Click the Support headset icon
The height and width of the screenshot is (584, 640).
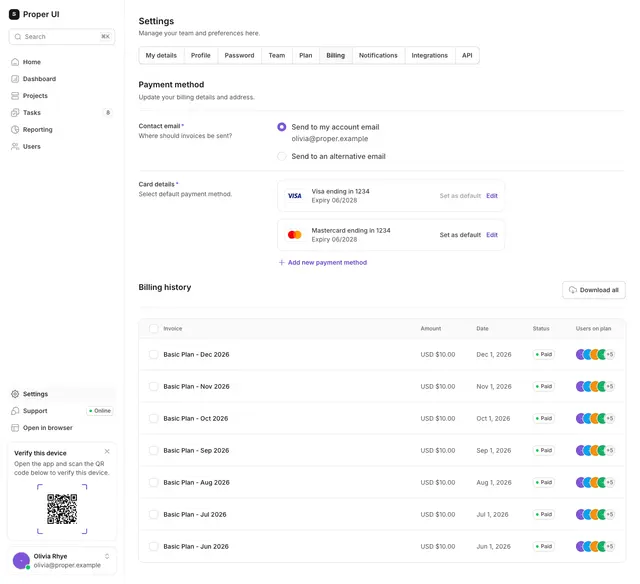pos(15,411)
